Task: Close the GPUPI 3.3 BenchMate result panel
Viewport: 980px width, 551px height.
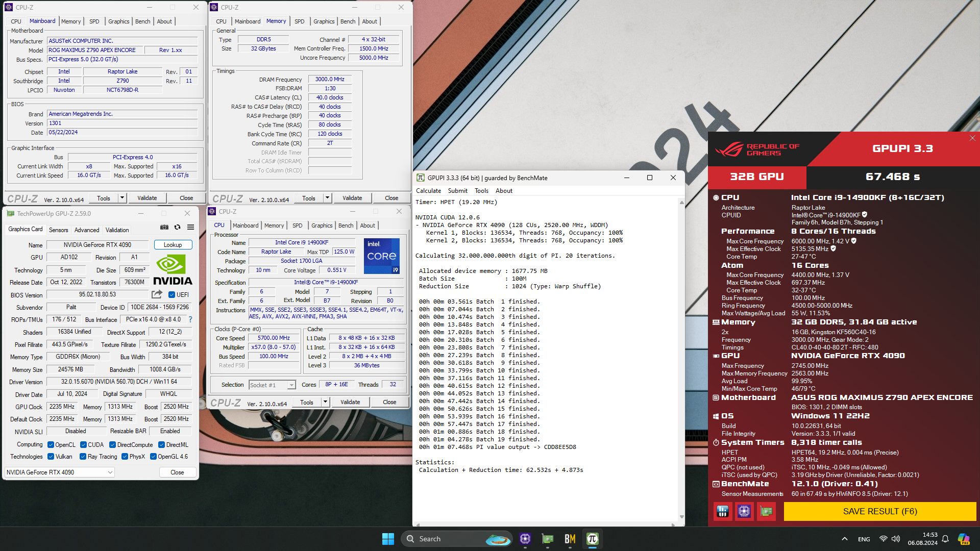Action: pyautogui.click(x=972, y=138)
